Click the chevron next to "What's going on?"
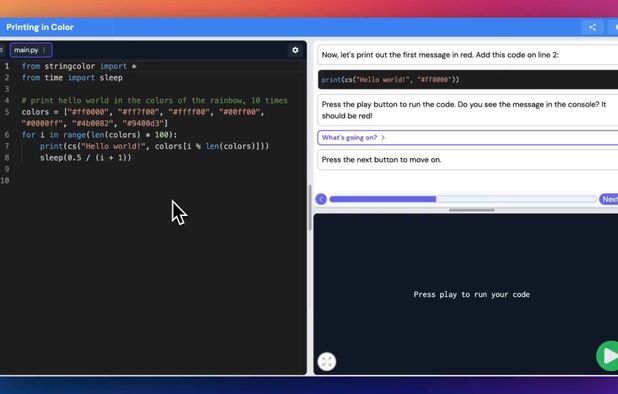The height and width of the screenshot is (394, 618). [383, 138]
